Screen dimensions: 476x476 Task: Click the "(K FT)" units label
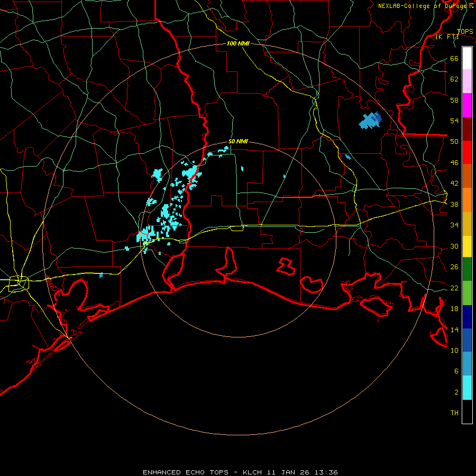click(x=447, y=37)
